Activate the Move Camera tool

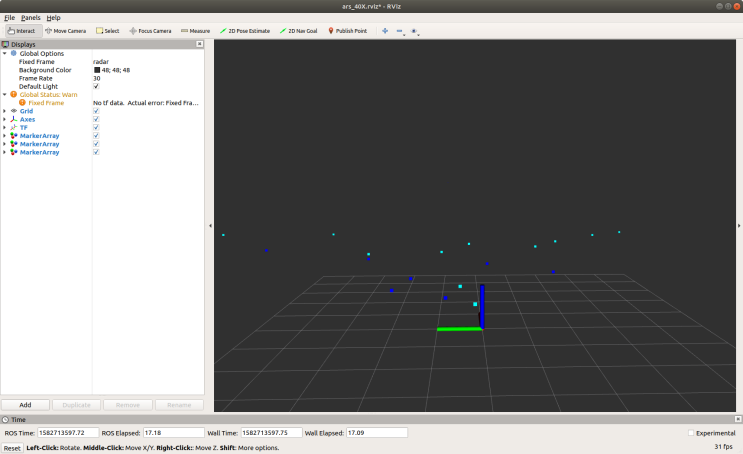click(65, 31)
